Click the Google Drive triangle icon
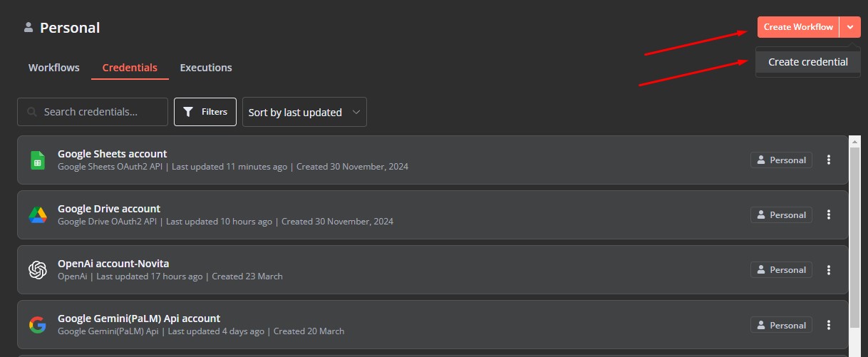This screenshot has width=868, height=357. 38,215
